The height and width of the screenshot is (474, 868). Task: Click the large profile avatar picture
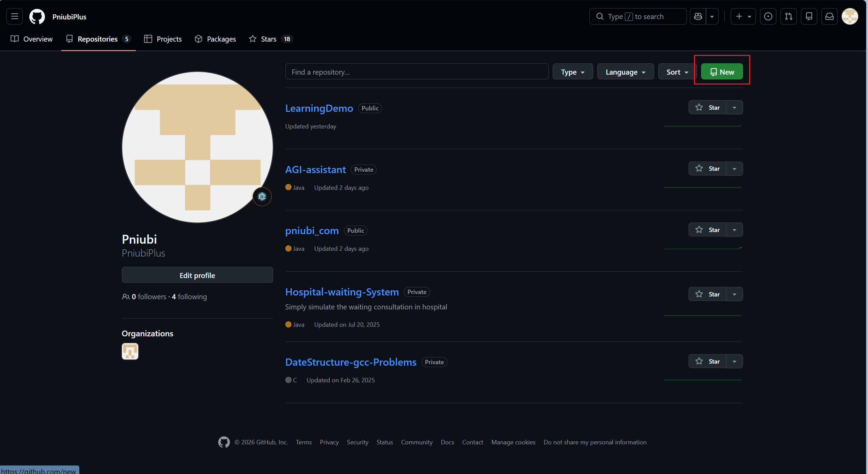click(x=197, y=147)
